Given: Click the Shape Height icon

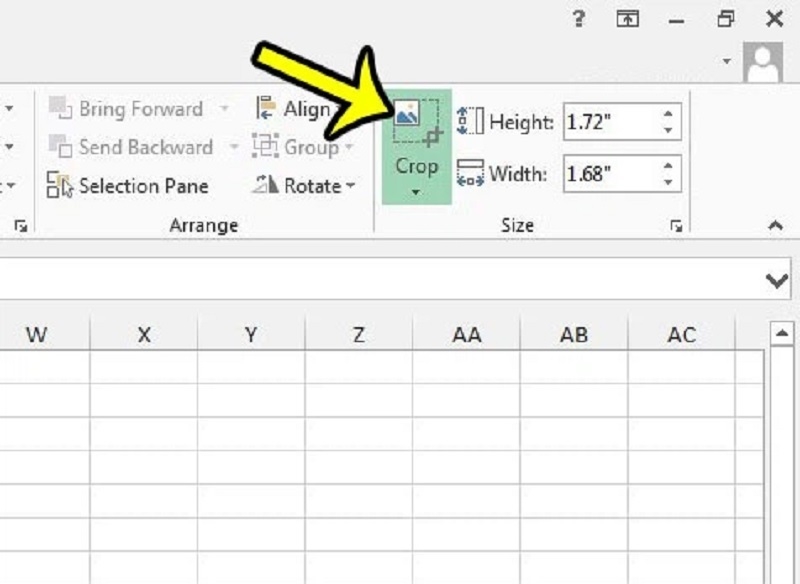Looking at the screenshot, I should (x=470, y=122).
